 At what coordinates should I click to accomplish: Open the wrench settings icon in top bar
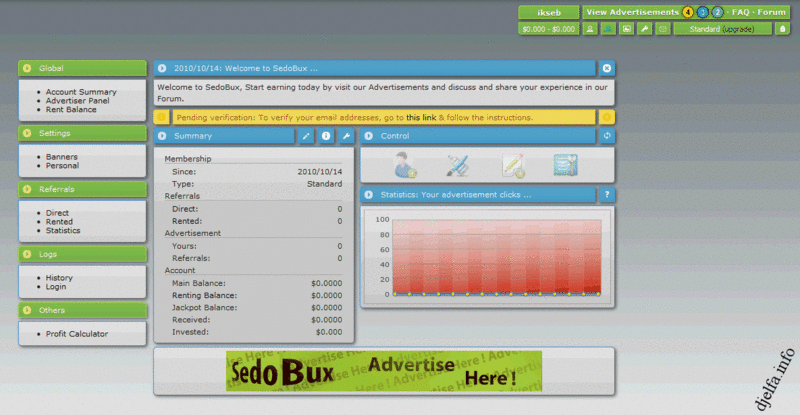[645, 29]
